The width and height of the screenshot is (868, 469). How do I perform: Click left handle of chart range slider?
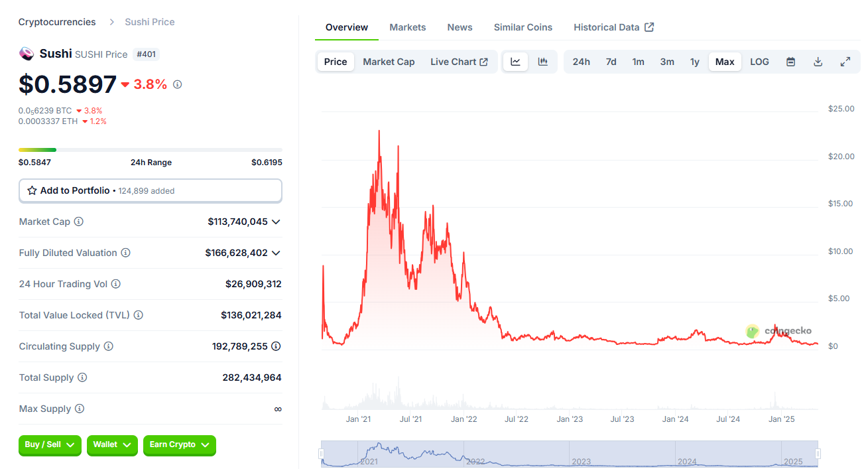tap(321, 454)
